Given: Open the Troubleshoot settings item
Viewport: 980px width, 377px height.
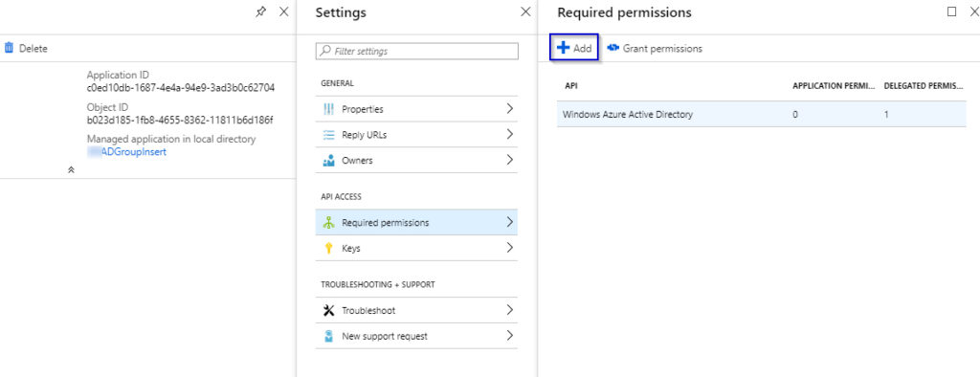Looking at the screenshot, I should [x=416, y=310].
